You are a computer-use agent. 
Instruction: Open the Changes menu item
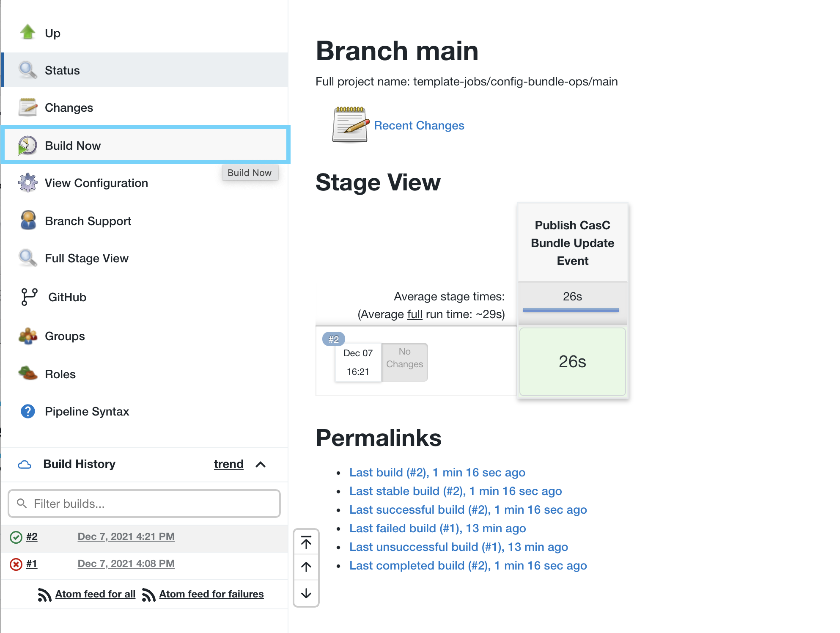click(69, 108)
